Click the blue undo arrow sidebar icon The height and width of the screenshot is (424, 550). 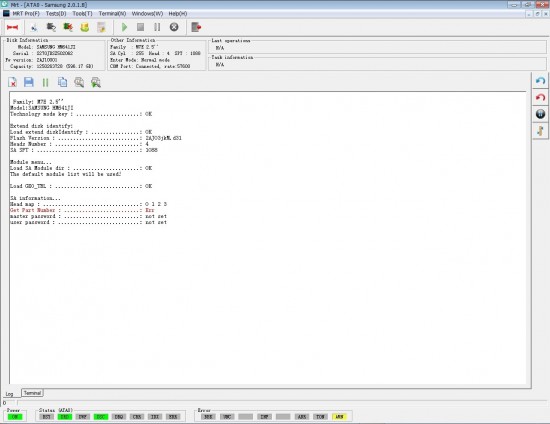point(541,81)
